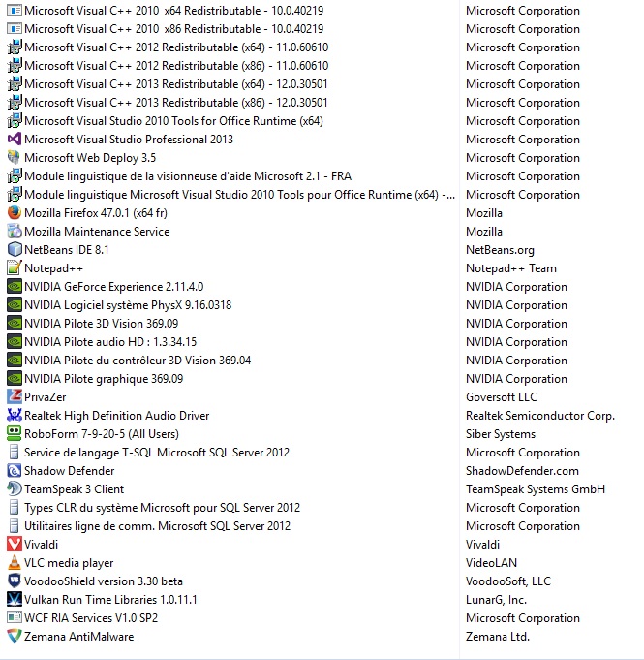Screen dimensions: 644x660
Task: Click the WCF RIA Services icon
Action: (x=15, y=618)
